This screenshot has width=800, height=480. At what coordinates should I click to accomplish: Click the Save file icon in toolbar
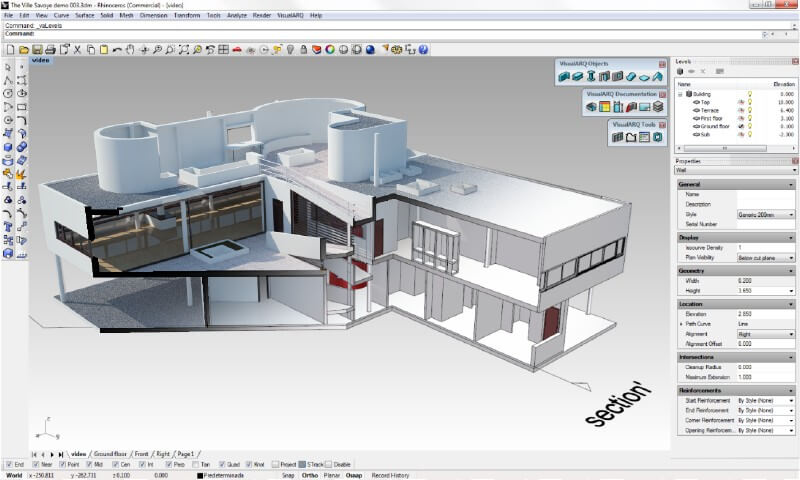pos(37,48)
